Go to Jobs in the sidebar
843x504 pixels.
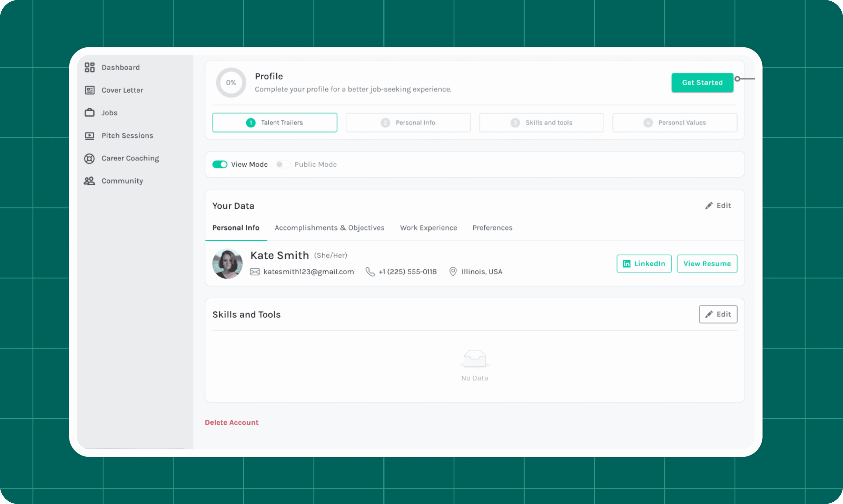coord(109,113)
